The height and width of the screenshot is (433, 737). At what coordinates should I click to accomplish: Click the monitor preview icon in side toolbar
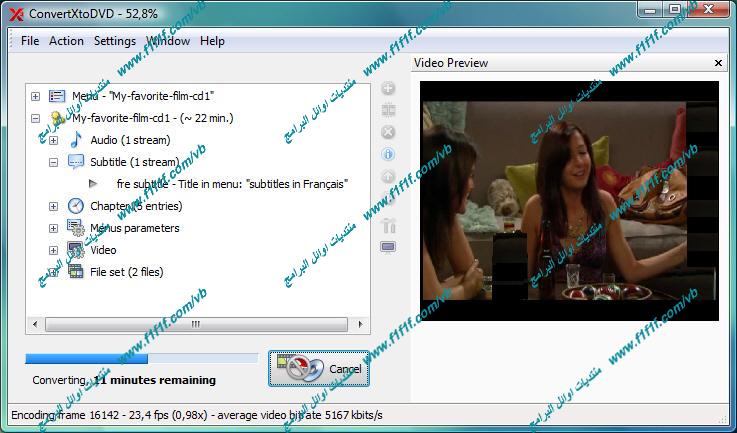pos(388,247)
